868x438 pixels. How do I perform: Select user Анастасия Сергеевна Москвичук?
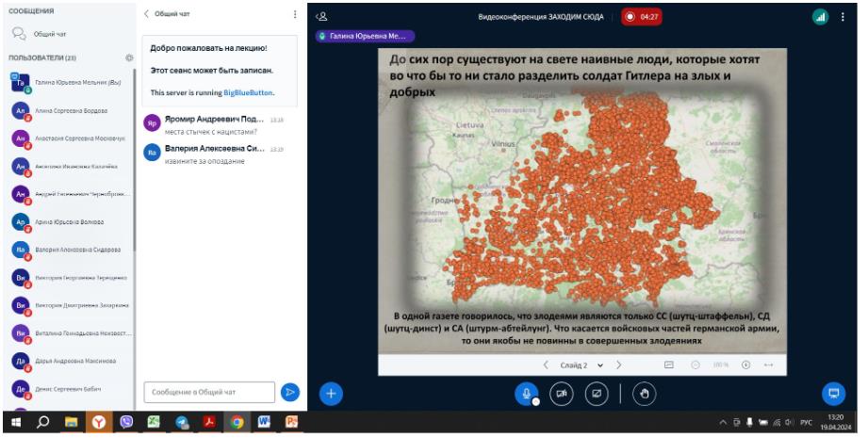click(x=69, y=138)
